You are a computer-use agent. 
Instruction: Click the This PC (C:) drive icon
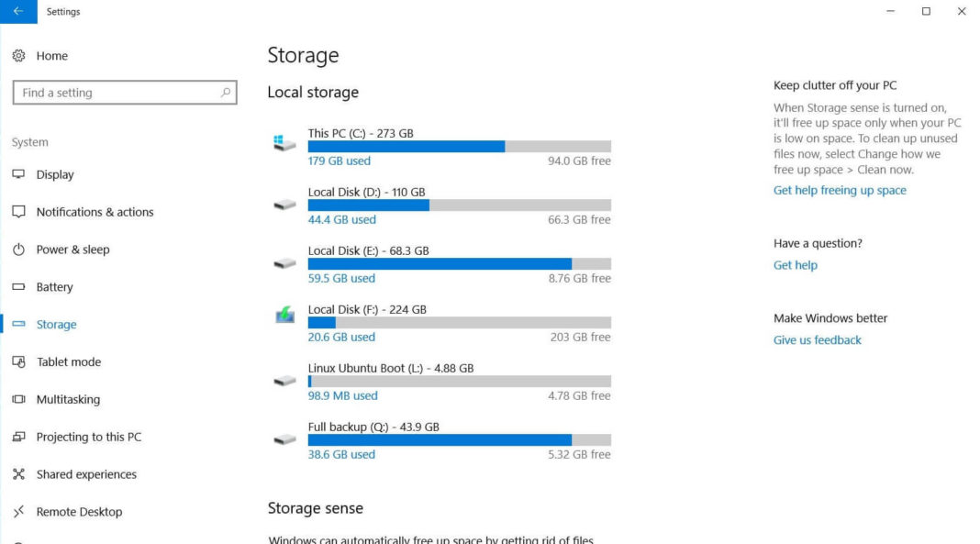tap(284, 140)
